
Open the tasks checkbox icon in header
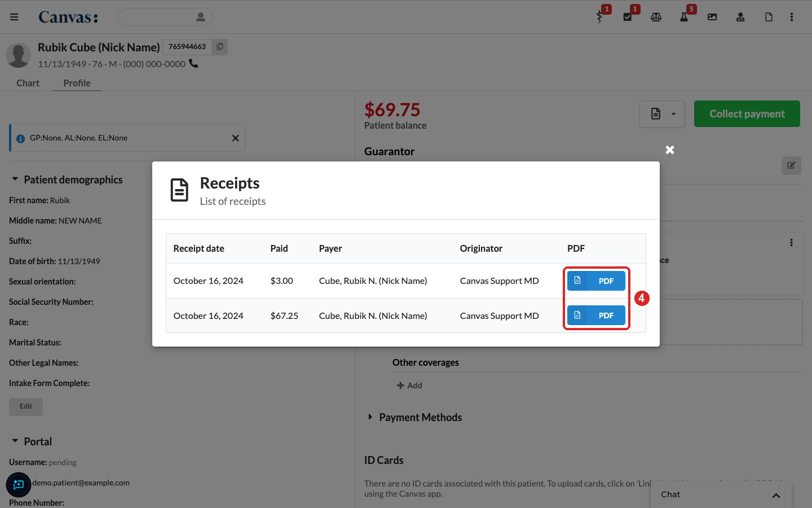click(x=628, y=17)
